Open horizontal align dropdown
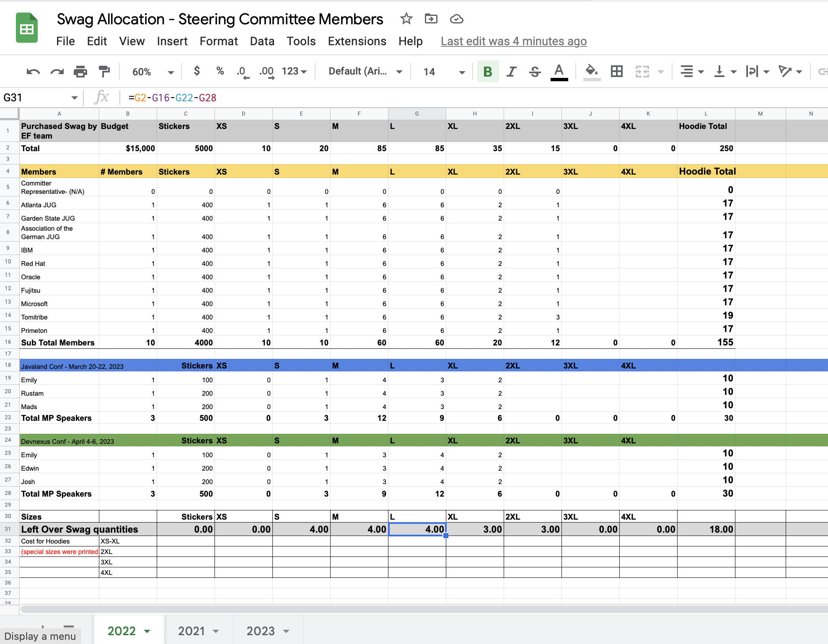Viewport: 828px width, 644px height. [691, 72]
